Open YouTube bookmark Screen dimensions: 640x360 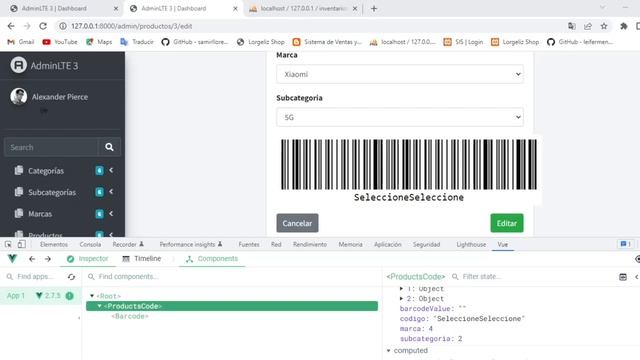coord(60,42)
